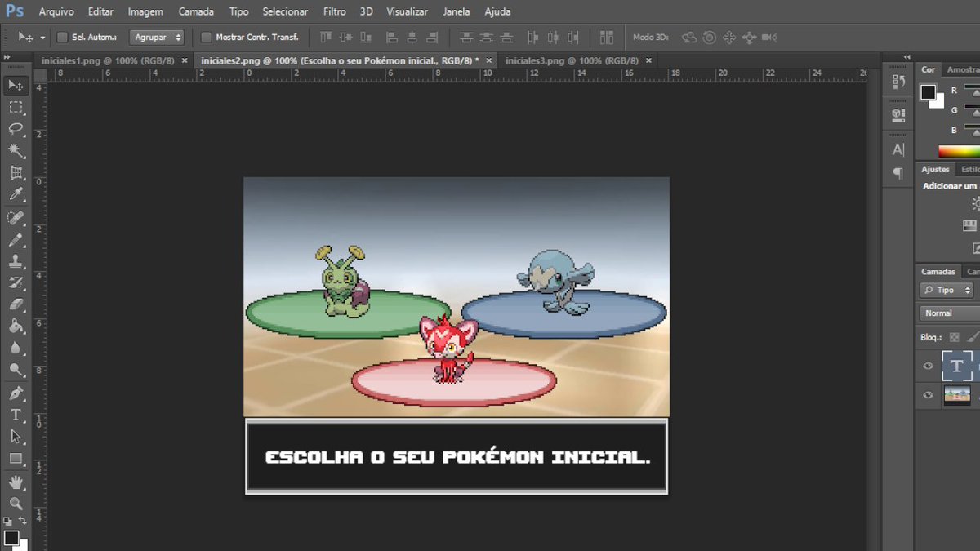Click the toolbox foreground color swatch

pos(11,537)
